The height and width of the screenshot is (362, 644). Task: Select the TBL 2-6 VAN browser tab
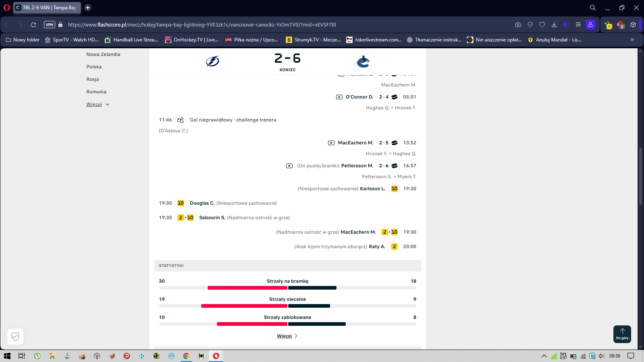47,8
